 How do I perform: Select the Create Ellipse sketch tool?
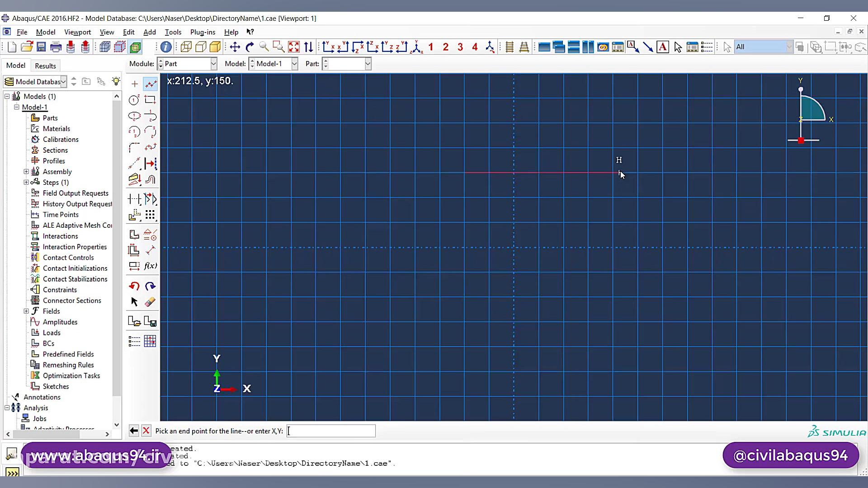click(x=134, y=116)
